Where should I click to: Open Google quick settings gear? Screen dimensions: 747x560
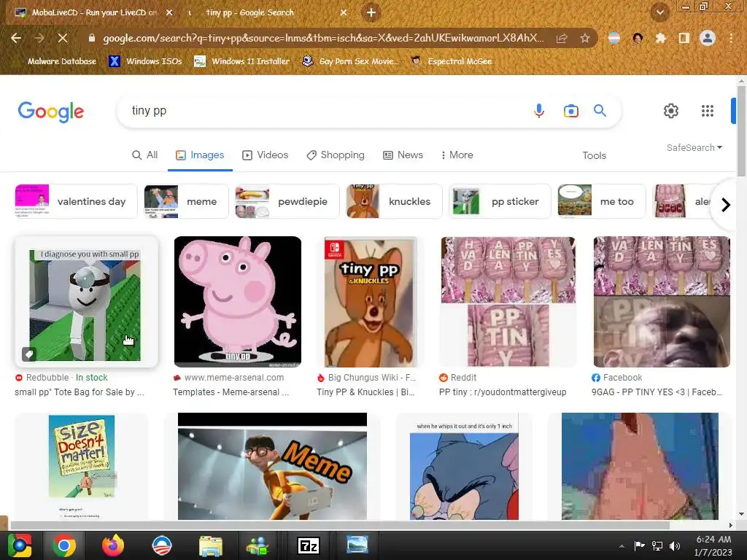(671, 111)
